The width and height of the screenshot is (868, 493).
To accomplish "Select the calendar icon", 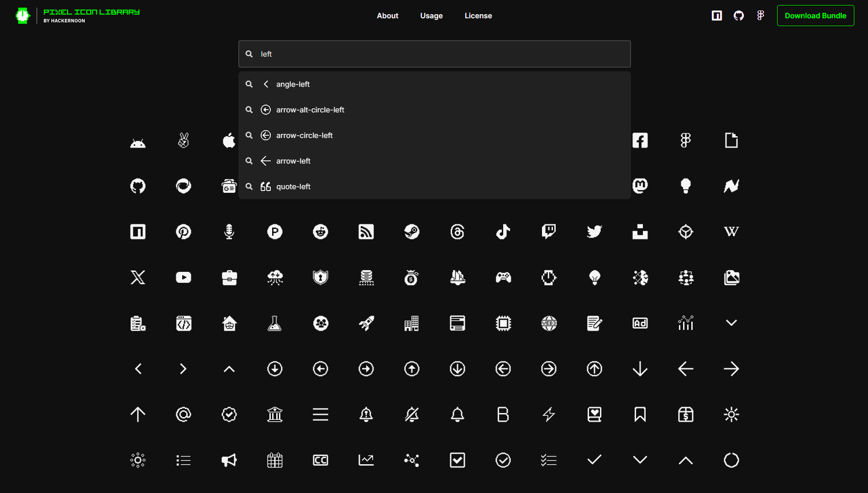I will [275, 460].
